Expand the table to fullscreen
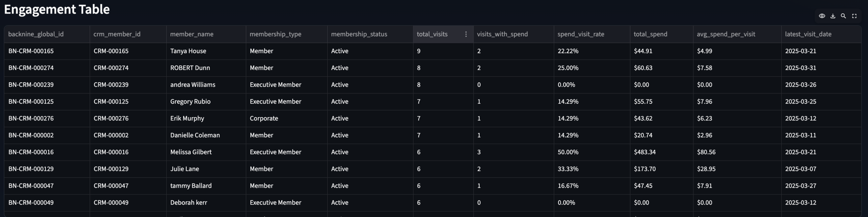This screenshot has height=217, width=868. pos(854,16)
